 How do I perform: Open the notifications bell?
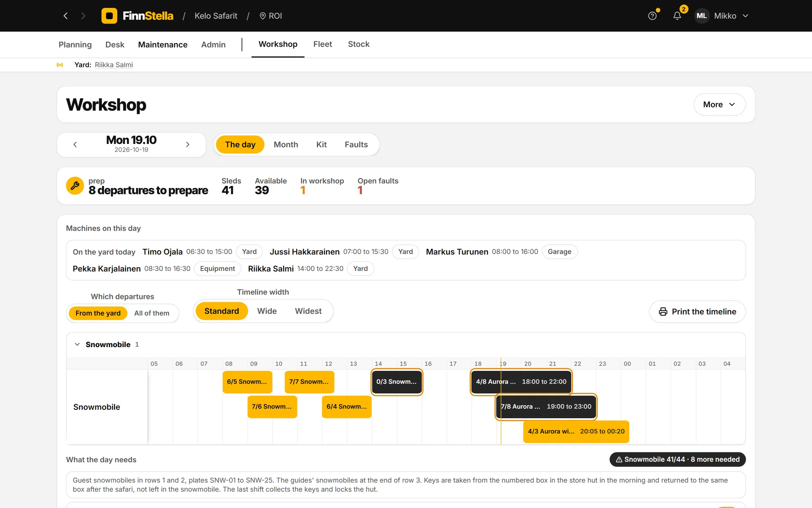pyautogui.click(x=677, y=16)
